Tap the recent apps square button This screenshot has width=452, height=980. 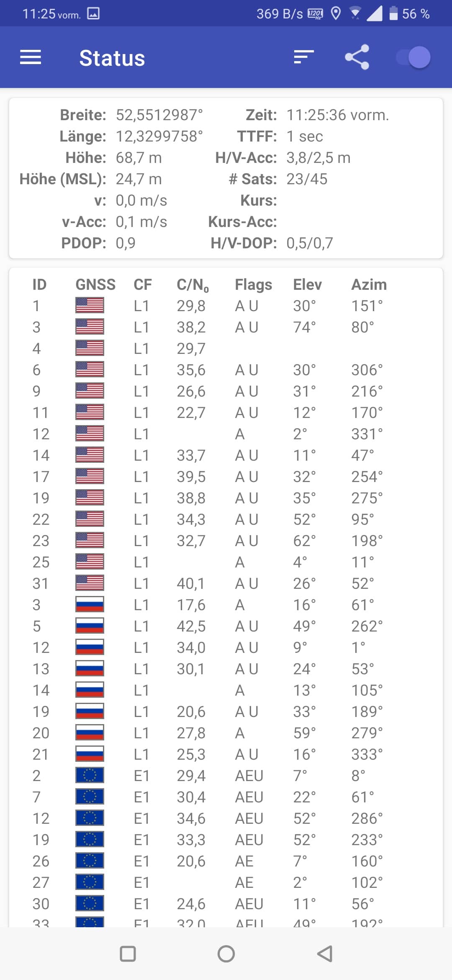pyautogui.click(x=128, y=954)
